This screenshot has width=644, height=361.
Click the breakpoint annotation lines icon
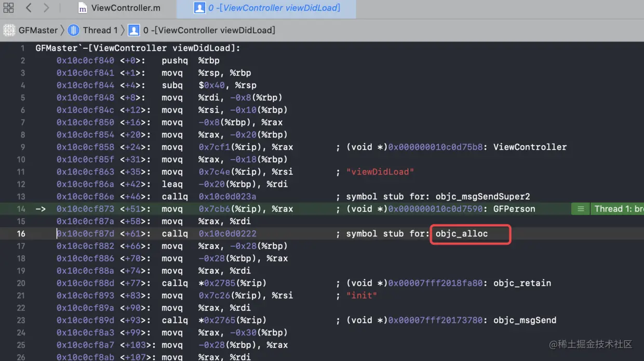click(x=581, y=209)
